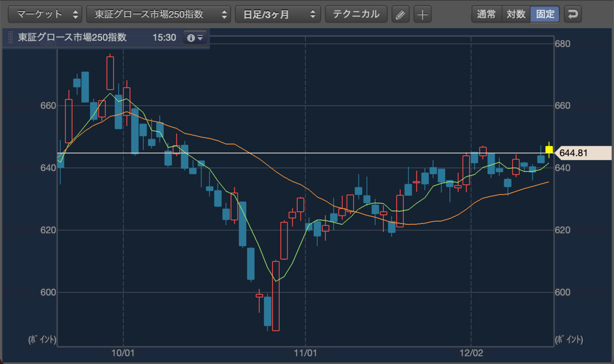Grab the legend panel drag handle
The width and height of the screenshot is (614, 364).
point(10,38)
